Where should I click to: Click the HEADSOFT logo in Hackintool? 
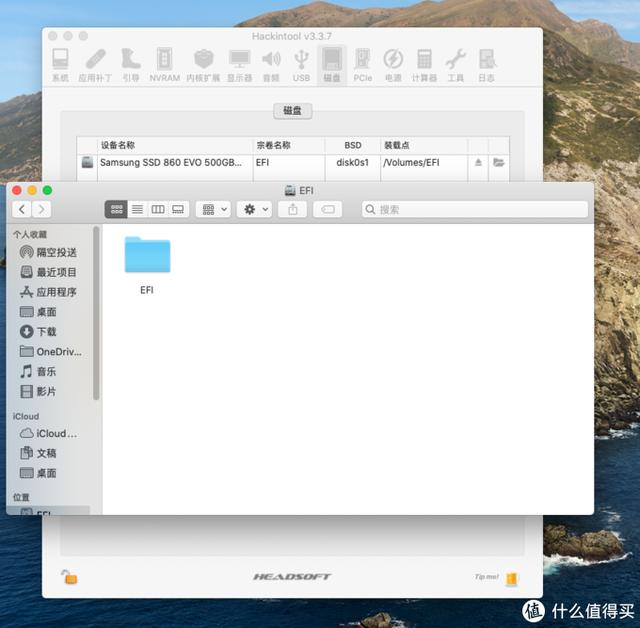pyautogui.click(x=292, y=577)
